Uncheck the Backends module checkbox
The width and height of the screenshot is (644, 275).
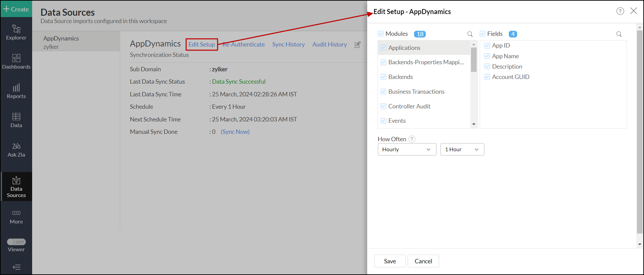[x=384, y=77]
